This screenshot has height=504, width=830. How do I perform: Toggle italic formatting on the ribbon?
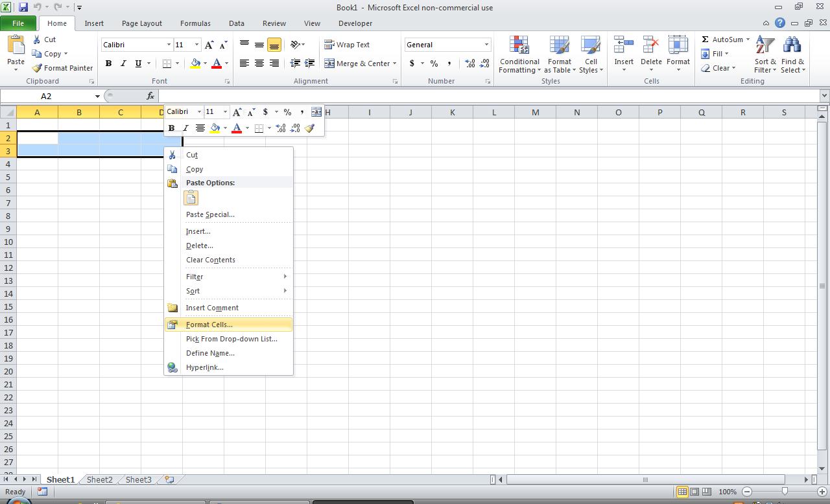(123, 63)
